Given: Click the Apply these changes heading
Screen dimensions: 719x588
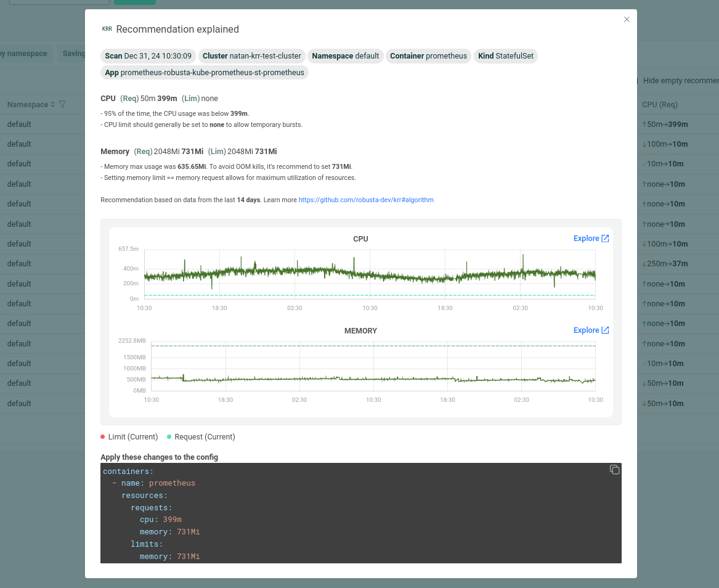Looking at the screenshot, I should [159, 457].
